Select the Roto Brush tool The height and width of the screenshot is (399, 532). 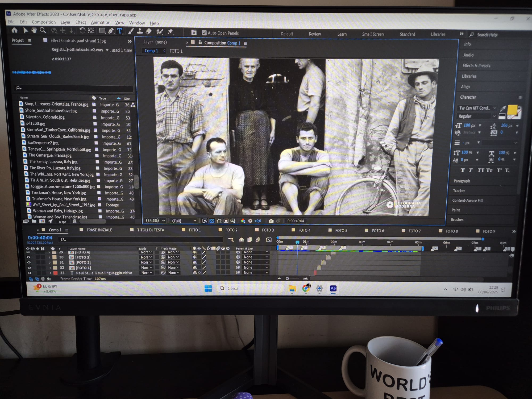point(160,32)
